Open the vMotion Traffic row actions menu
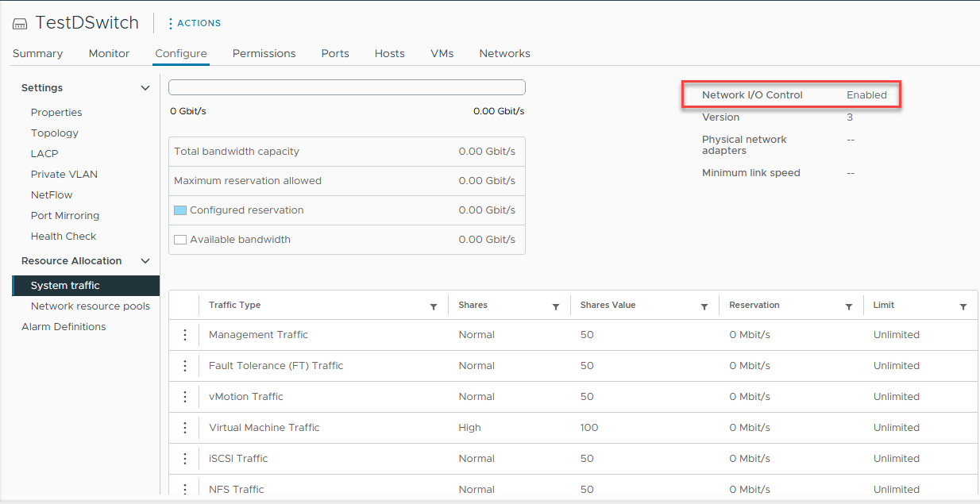Screen dimensions: 980x504 [x=185, y=397]
